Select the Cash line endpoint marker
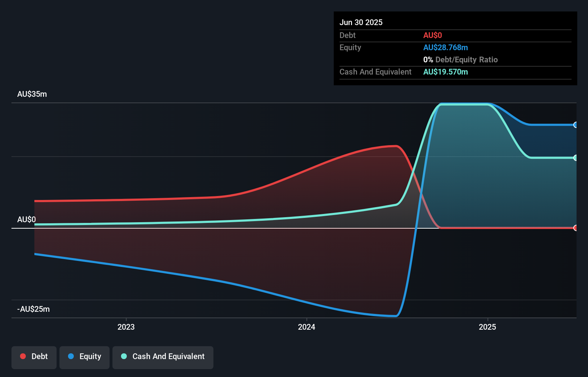Image resolution: width=588 pixels, height=377 pixels. (575, 157)
